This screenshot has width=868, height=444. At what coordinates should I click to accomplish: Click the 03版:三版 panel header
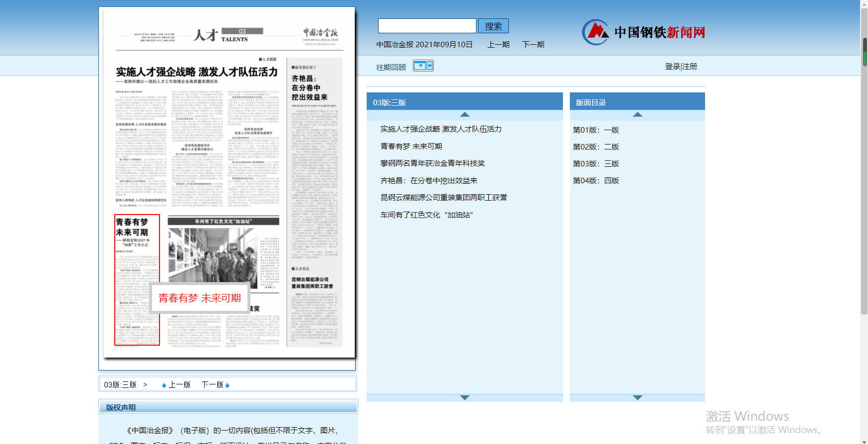point(465,102)
